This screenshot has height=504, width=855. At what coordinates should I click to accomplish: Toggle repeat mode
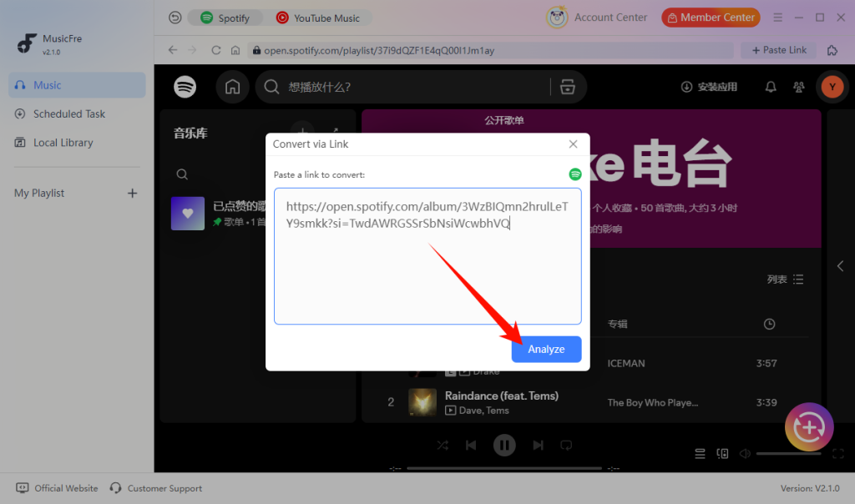(x=566, y=445)
